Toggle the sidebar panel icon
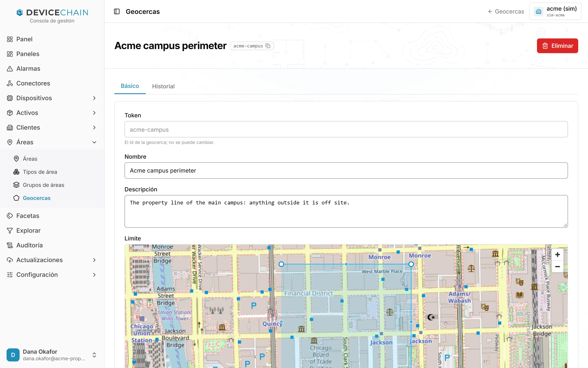This screenshot has height=368, width=588. (117, 11)
